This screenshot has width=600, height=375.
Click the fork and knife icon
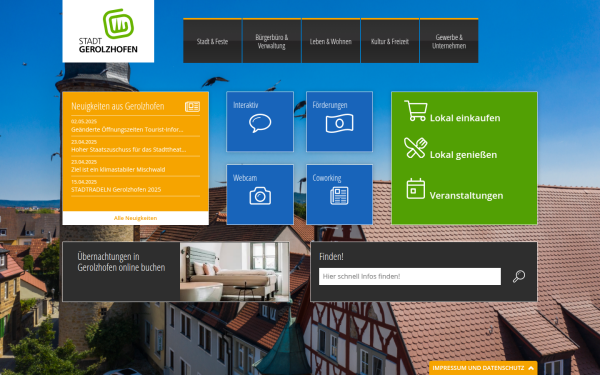tap(416, 148)
